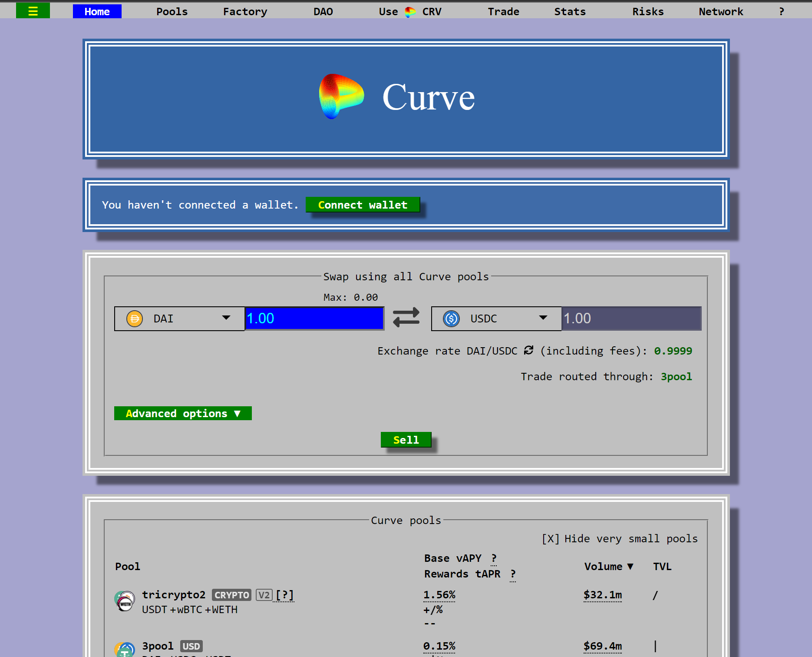The width and height of the screenshot is (812, 657).
Task: Open the Trade menu item
Action: point(504,12)
